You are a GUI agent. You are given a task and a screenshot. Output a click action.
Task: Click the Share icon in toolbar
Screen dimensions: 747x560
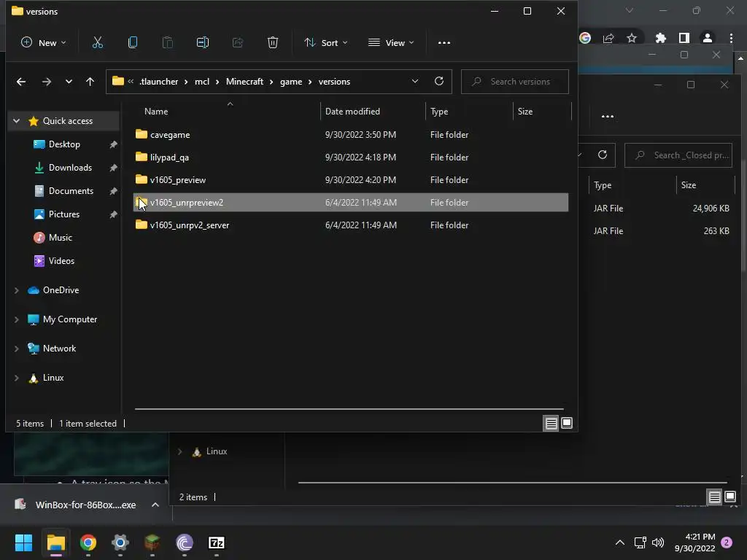coord(237,42)
